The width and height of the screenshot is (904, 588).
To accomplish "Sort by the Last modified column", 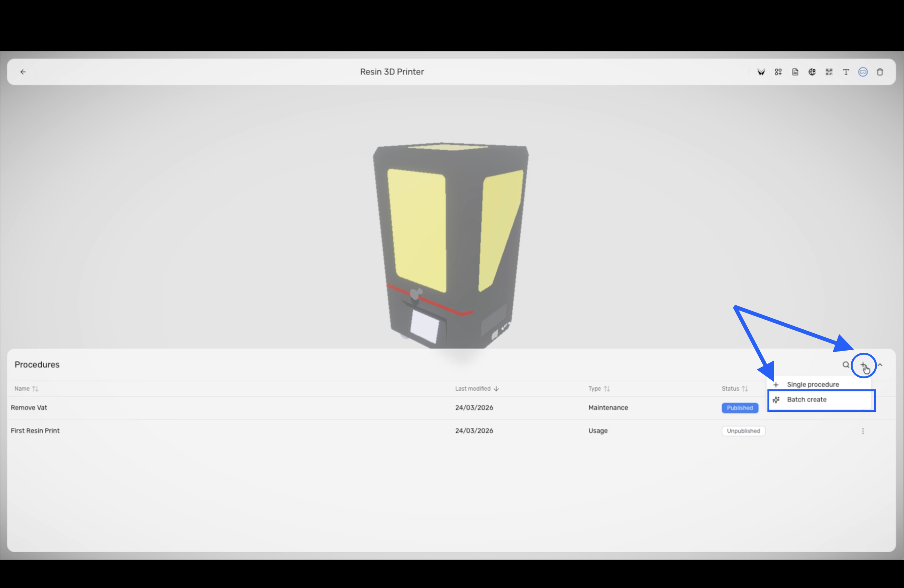I will (x=477, y=389).
